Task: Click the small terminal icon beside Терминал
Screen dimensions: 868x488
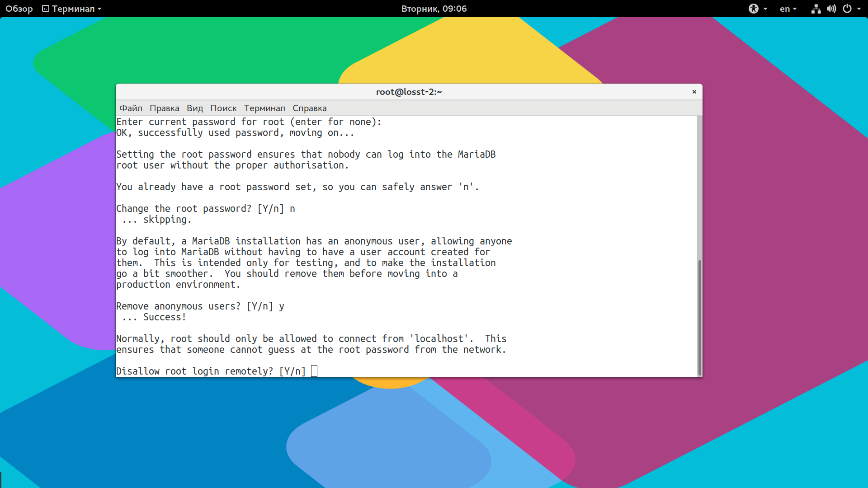Action: [46, 9]
